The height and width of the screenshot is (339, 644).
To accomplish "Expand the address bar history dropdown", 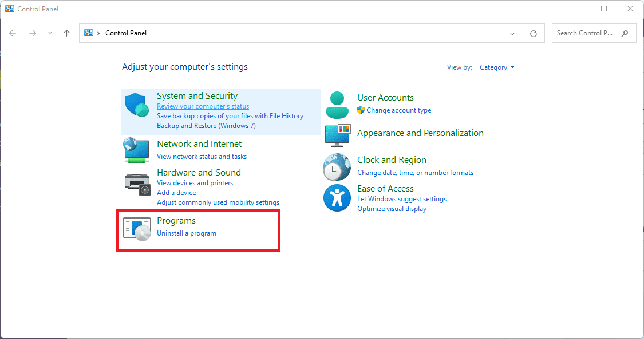I will pyautogui.click(x=512, y=34).
